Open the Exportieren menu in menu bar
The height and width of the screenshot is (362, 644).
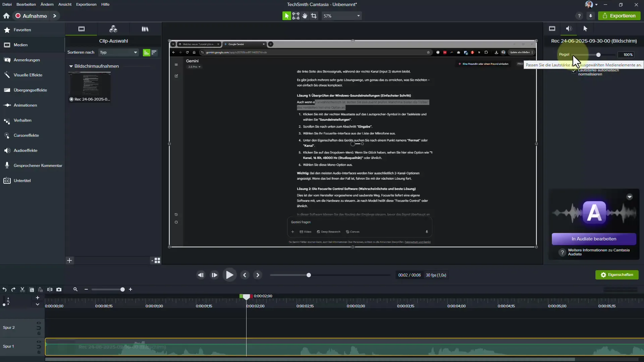86,4
